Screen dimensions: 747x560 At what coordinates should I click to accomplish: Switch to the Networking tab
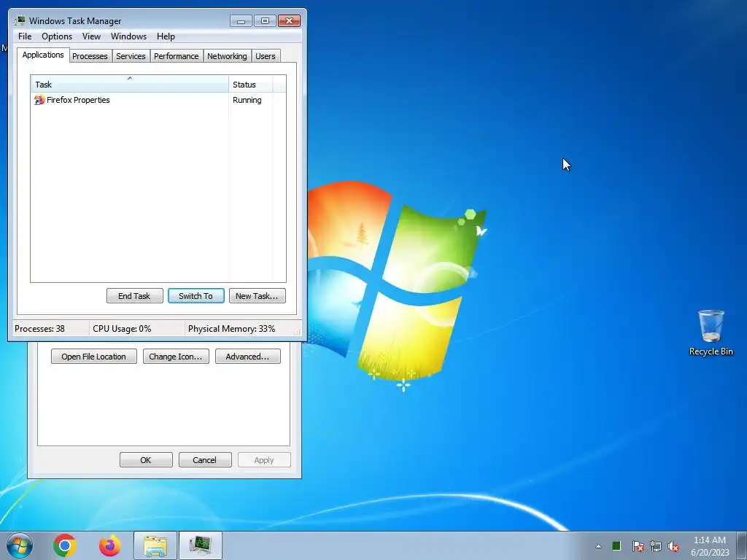227,56
